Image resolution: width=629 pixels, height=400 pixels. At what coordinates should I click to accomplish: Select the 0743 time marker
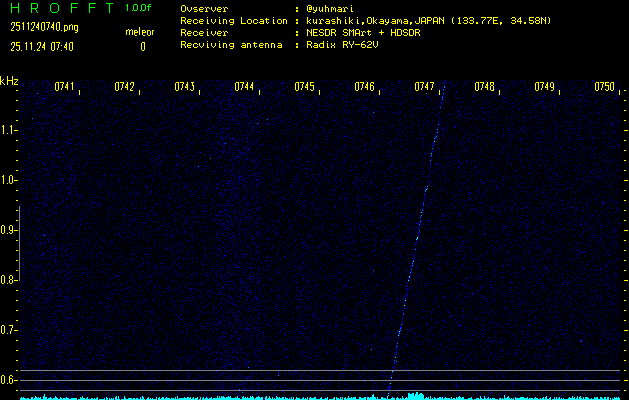[184, 87]
